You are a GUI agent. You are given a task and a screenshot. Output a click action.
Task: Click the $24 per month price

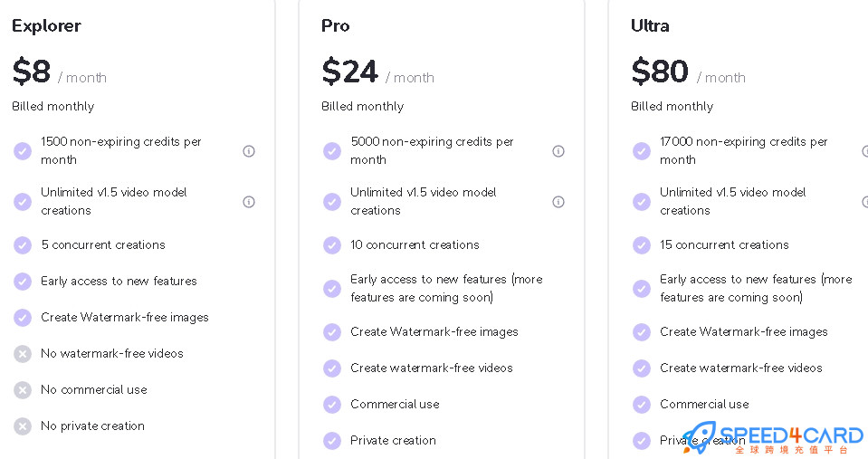[377, 72]
